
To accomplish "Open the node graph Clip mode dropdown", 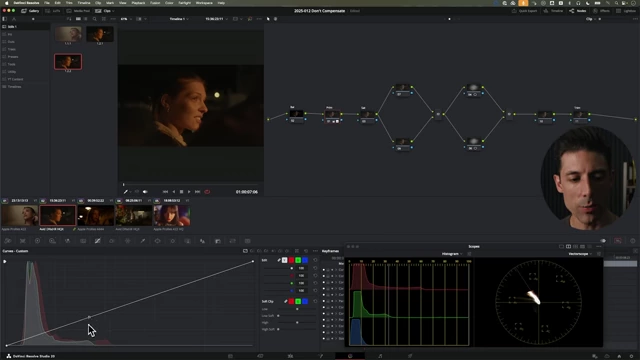I will (x=591, y=19).
